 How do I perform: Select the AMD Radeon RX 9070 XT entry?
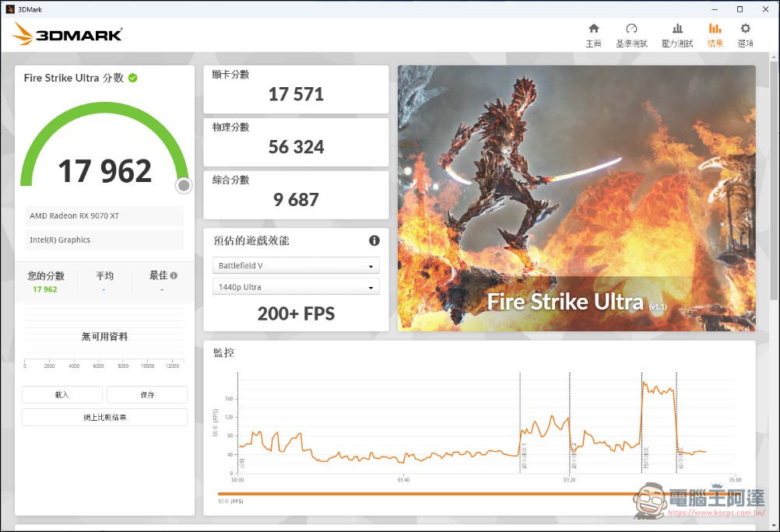tap(104, 215)
